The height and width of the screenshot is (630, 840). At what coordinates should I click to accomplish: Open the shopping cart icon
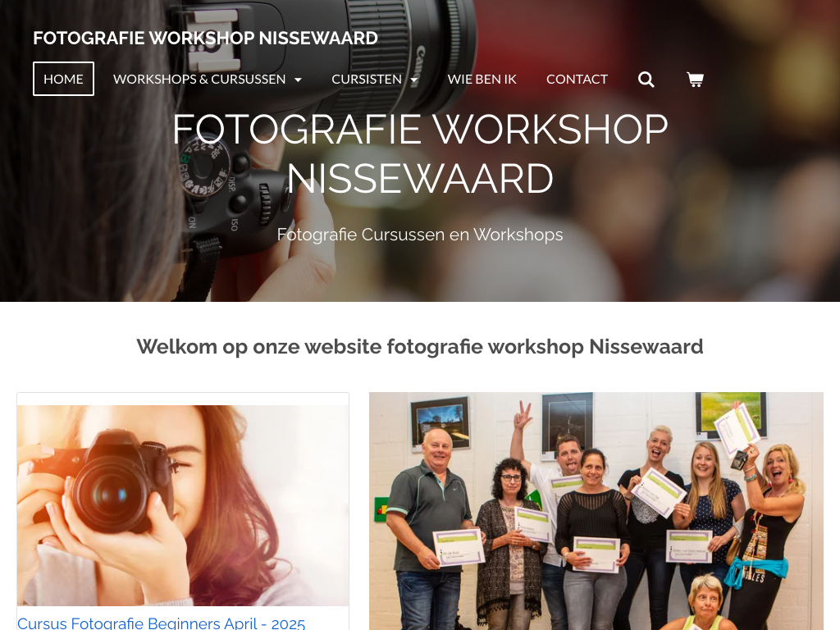[x=695, y=80]
